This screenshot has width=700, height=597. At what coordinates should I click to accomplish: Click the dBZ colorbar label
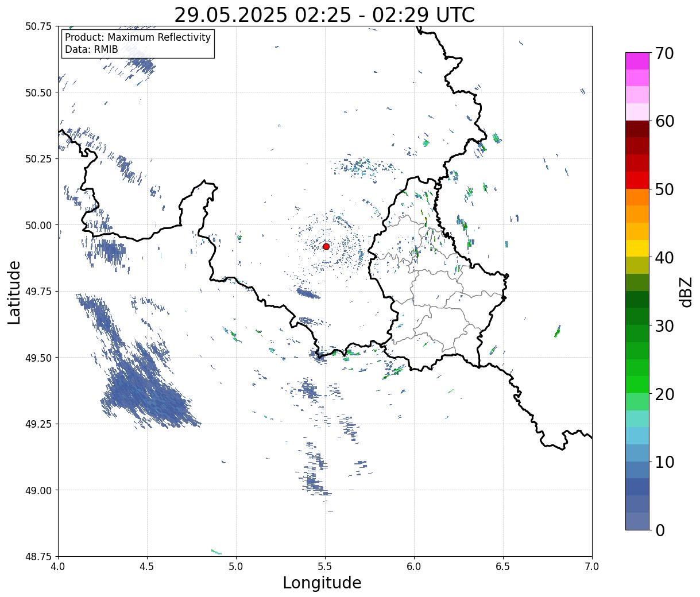[686, 291]
